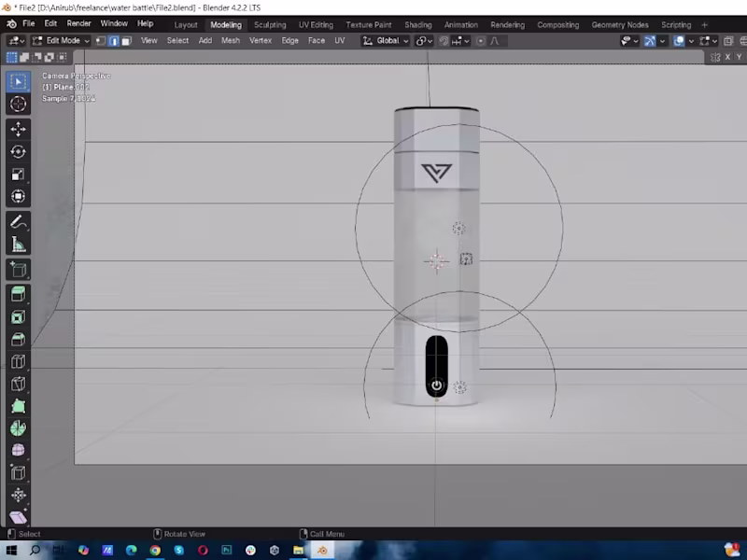Select the Rotate tool

tap(18, 153)
